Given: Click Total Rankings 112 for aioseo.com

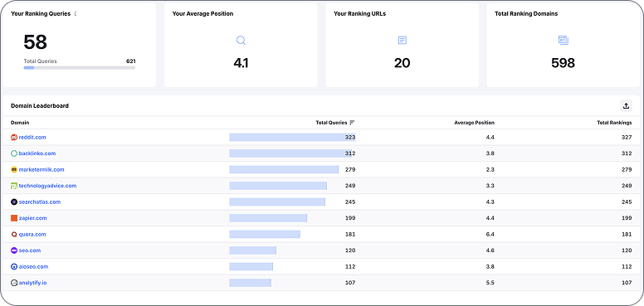Looking at the screenshot, I should [x=627, y=267].
